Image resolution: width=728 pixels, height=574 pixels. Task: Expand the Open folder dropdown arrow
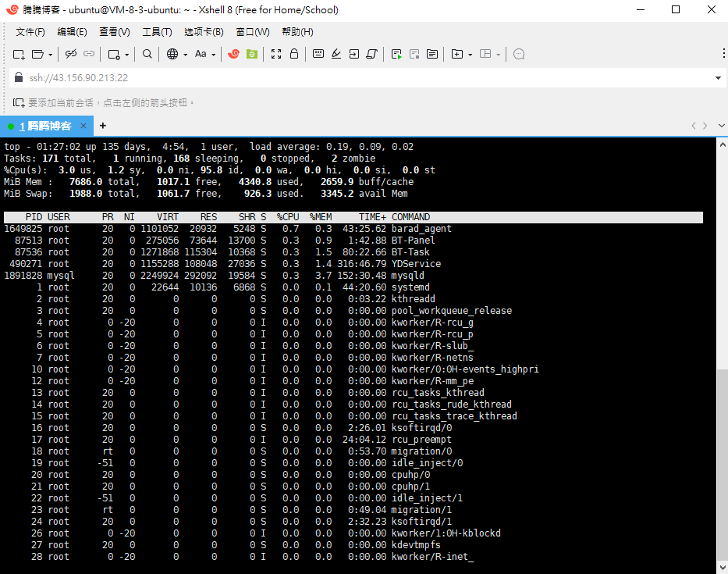(51, 55)
